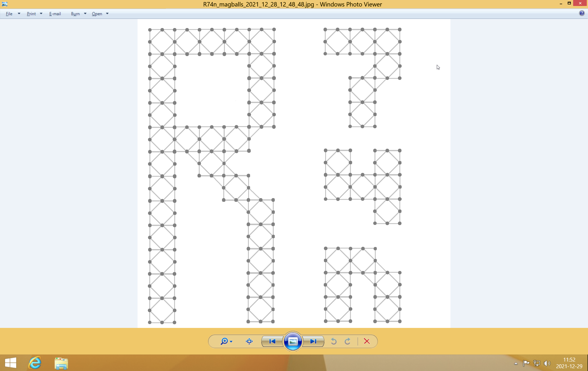Launch Internet Explorer from taskbar
This screenshot has height=371, width=588.
[x=35, y=363]
